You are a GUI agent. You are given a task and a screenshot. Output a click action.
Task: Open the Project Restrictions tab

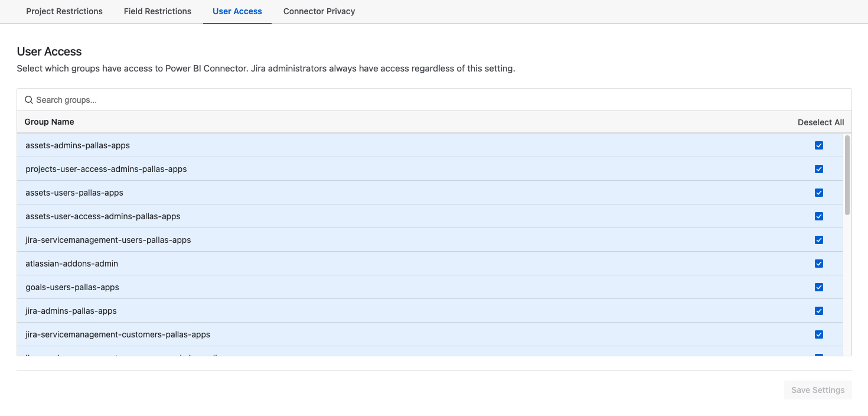pyautogui.click(x=64, y=11)
